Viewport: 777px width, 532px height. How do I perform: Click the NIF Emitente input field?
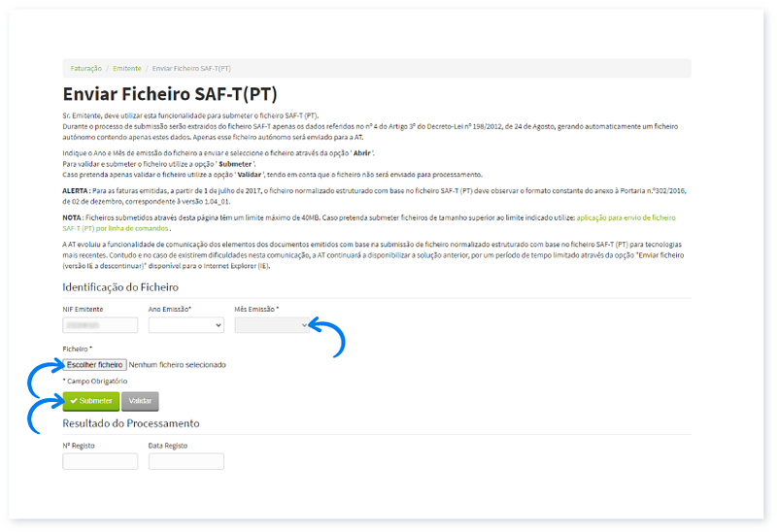[x=100, y=326]
